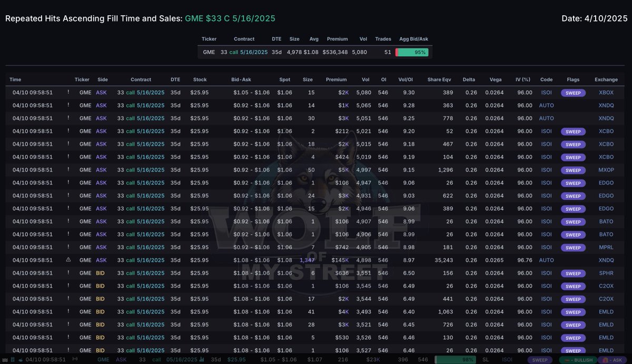Sort table by the Bid-Ask column header
The height and width of the screenshot is (364, 632).
tap(241, 79)
